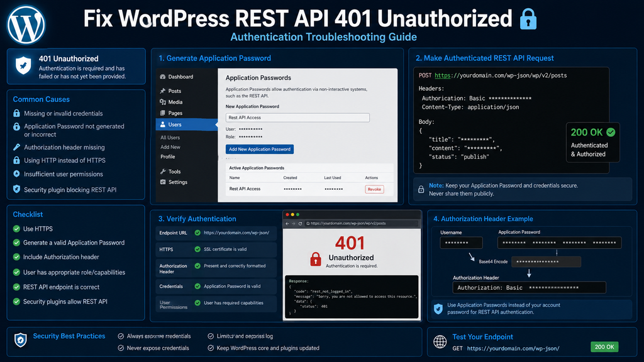644x362 pixels.
Task: Click the lock icon next to Application Password not generated
Action: [16, 126]
